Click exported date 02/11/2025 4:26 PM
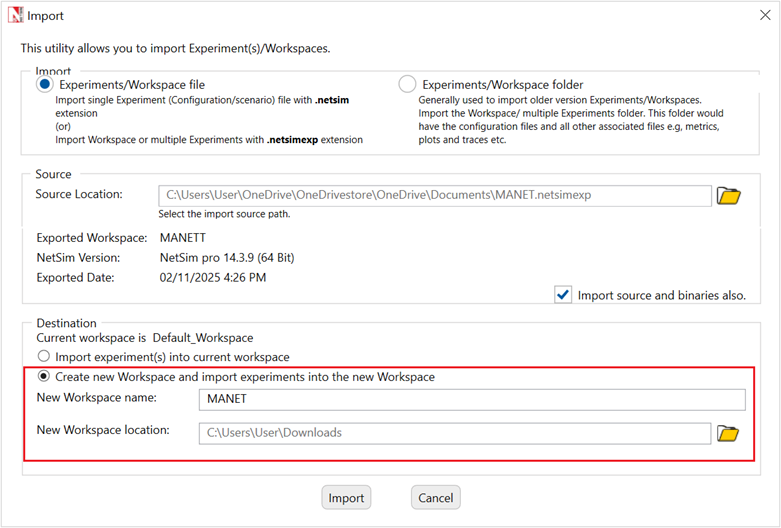781x528 pixels. [x=213, y=277]
